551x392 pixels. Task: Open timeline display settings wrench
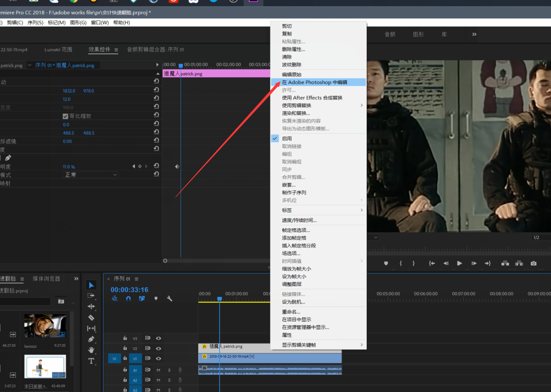tap(169, 298)
